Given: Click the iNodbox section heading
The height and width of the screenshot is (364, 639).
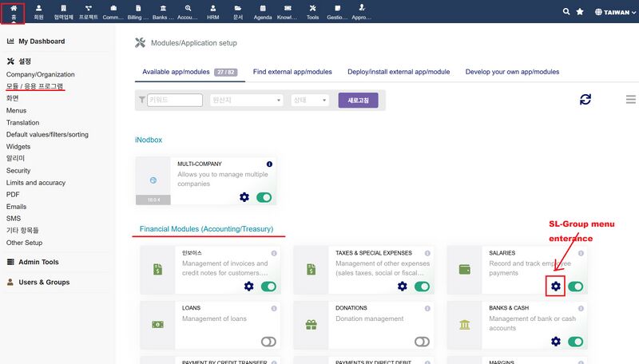Looking at the screenshot, I should (149, 140).
